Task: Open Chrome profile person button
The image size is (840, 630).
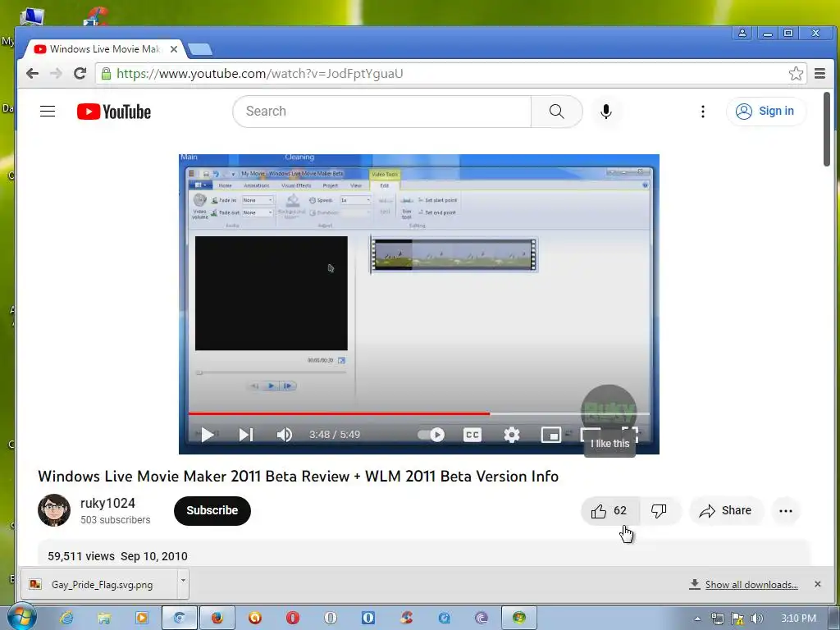Action: [742, 33]
